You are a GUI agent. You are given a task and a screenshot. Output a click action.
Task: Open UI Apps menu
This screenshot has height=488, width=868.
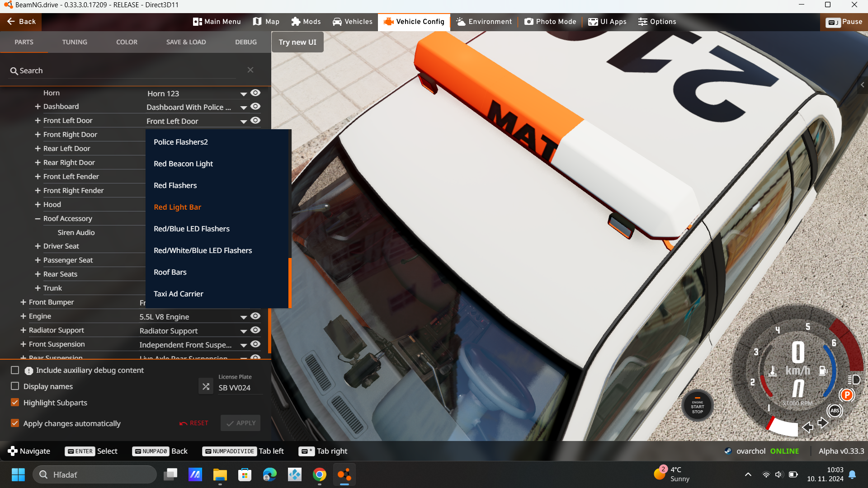click(x=607, y=22)
